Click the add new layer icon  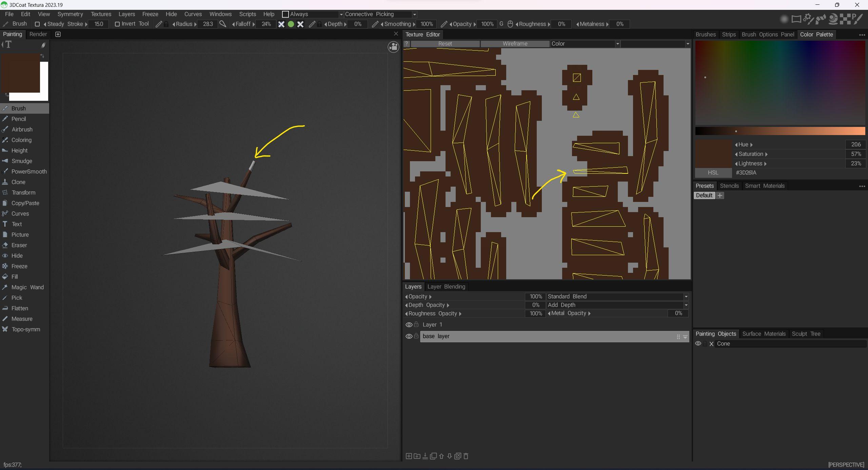[x=409, y=456]
